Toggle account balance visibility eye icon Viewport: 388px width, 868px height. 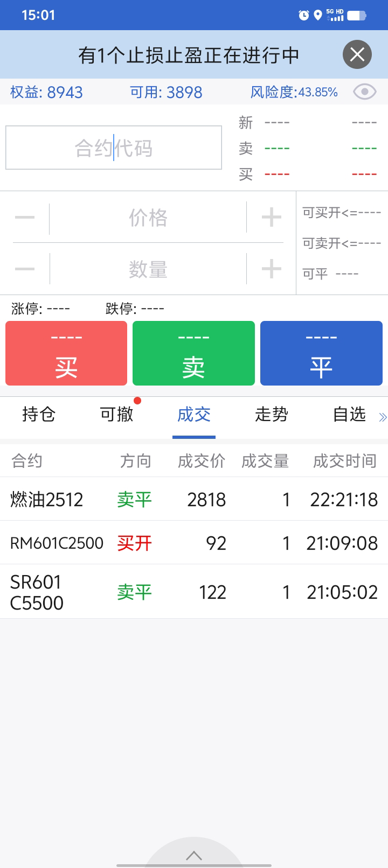(x=364, y=92)
